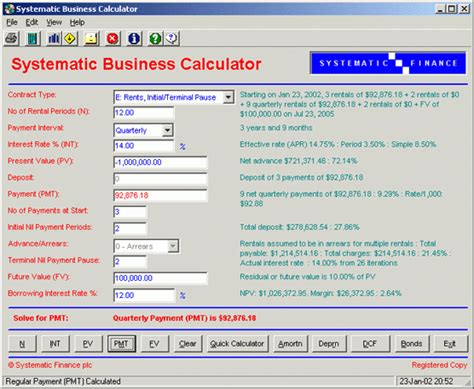Expand the Contract Type dropdown
The image size is (474, 389).
point(228,97)
